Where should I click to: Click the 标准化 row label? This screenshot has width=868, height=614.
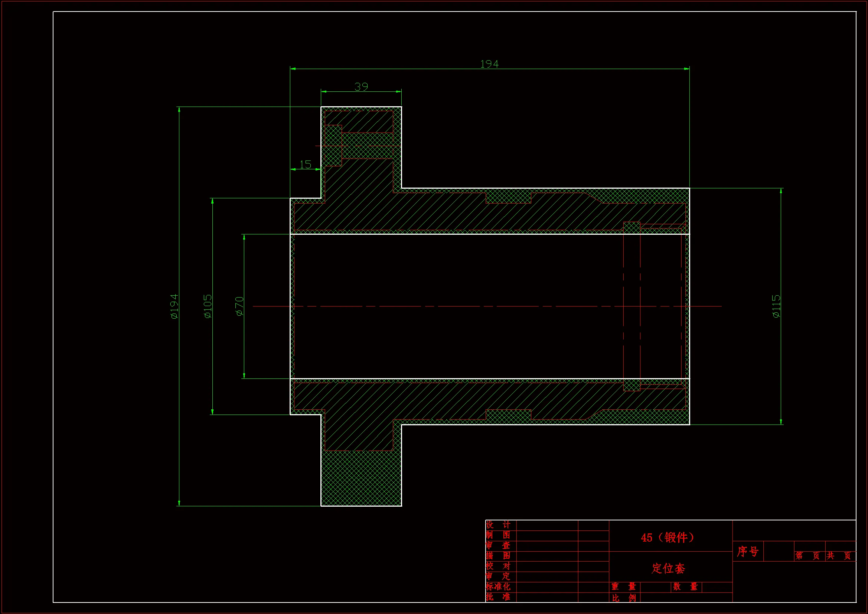click(x=498, y=587)
